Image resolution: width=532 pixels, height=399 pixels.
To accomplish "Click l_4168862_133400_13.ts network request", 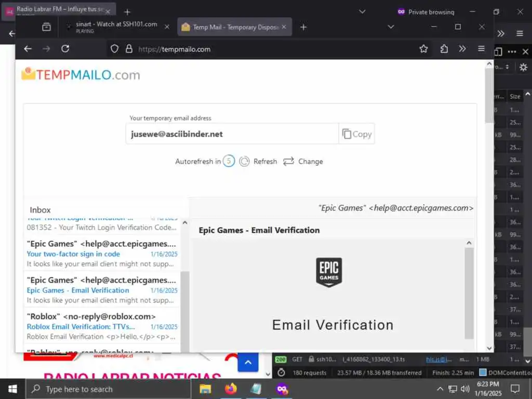I will (374, 360).
